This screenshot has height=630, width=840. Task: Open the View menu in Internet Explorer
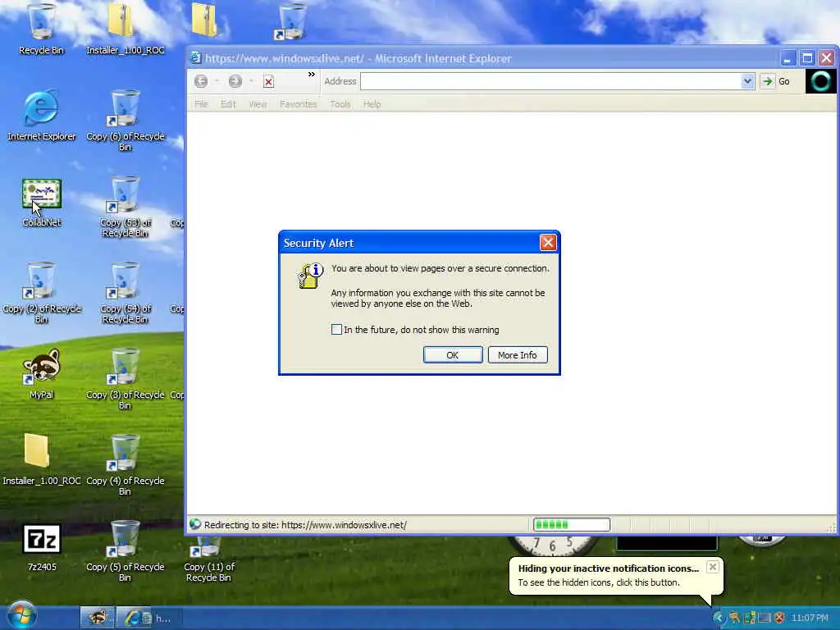tap(258, 104)
